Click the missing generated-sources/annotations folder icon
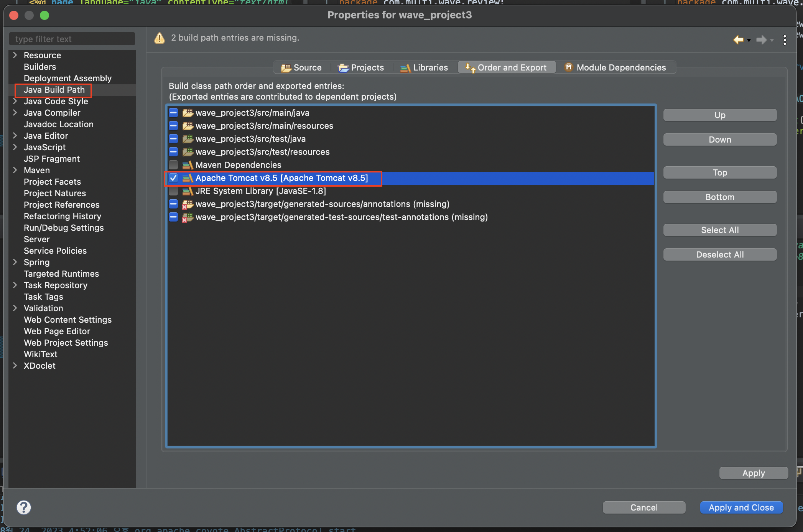The image size is (803, 532). [x=187, y=204]
